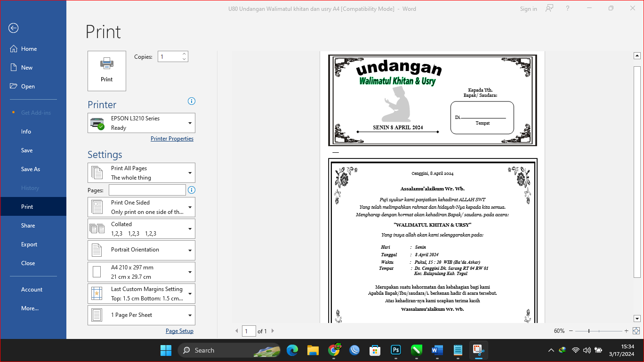Click the feedback person icon in title bar

pyautogui.click(x=549, y=8)
